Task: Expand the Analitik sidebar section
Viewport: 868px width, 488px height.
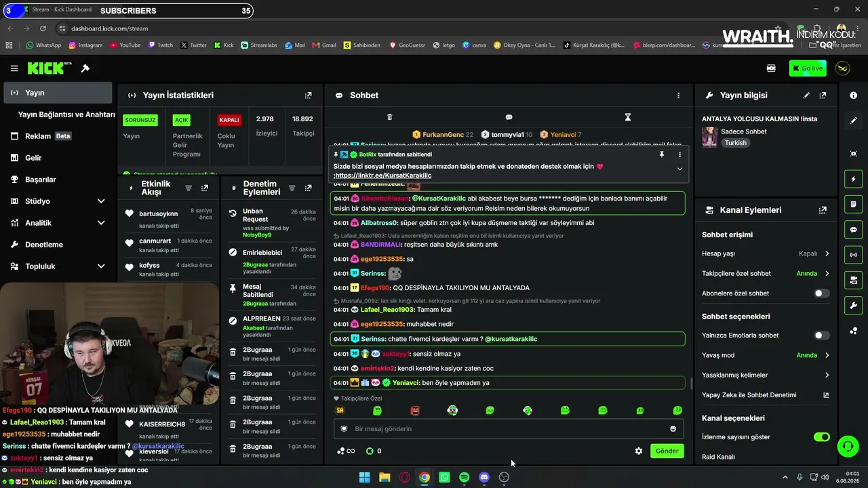Action: (x=101, y=223)
